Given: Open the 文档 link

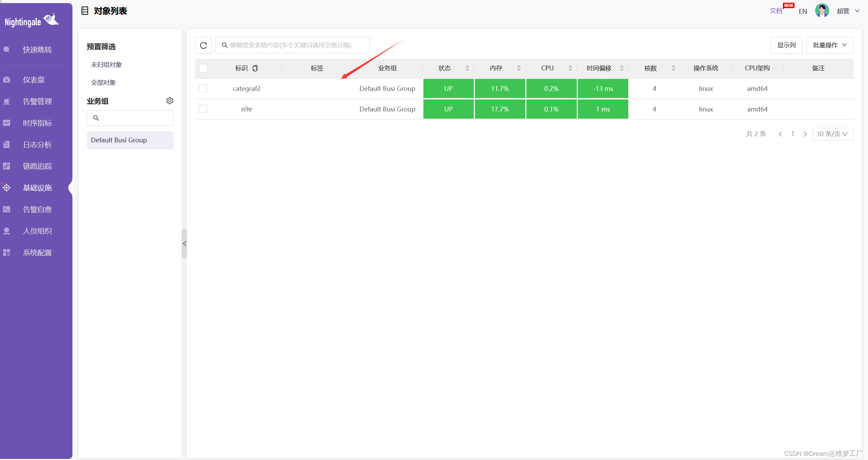Looking at the screenshot, I should (x=776, y=11).
